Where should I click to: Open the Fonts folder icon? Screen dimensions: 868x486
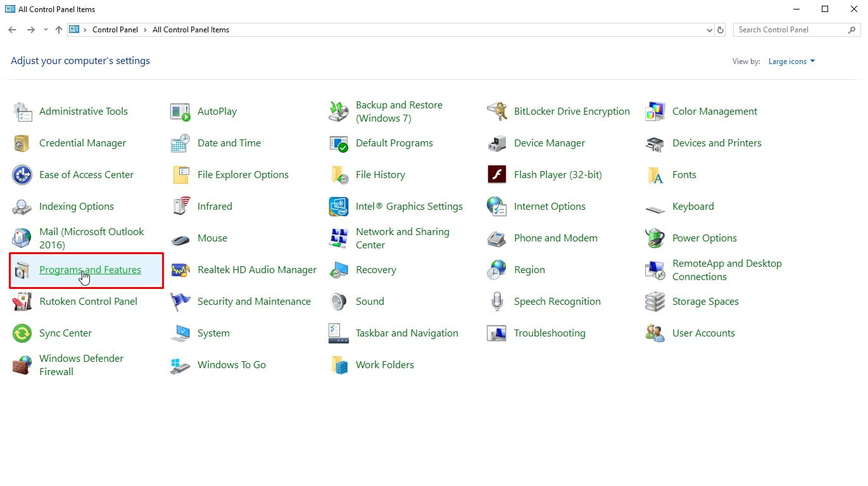tap(655, 175)
